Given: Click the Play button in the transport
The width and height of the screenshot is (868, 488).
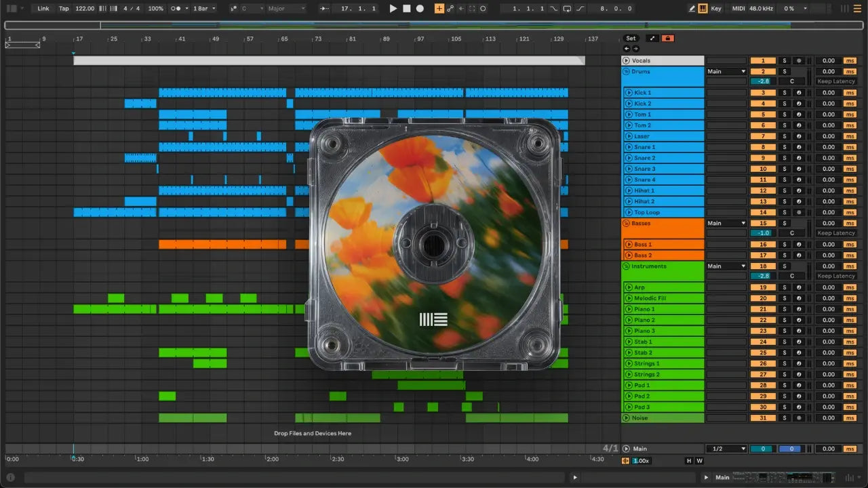Looking at the screenshot, I should (x=393, y=9).
